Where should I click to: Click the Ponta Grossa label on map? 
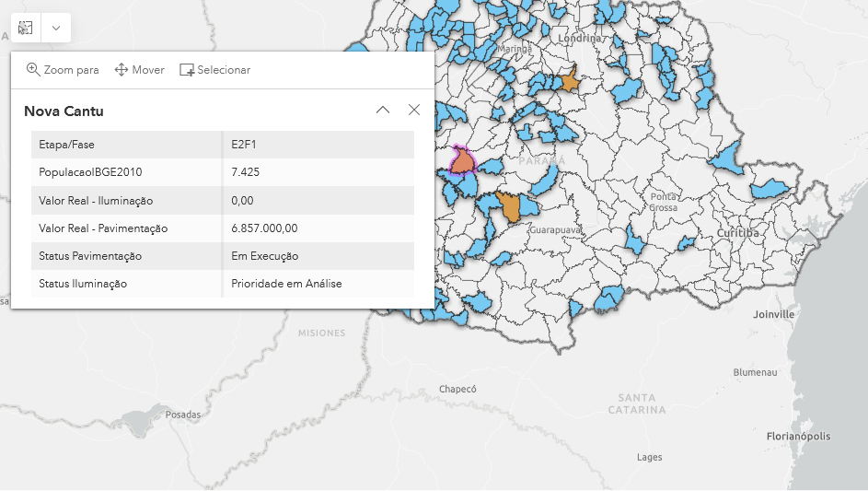[664, 202]
